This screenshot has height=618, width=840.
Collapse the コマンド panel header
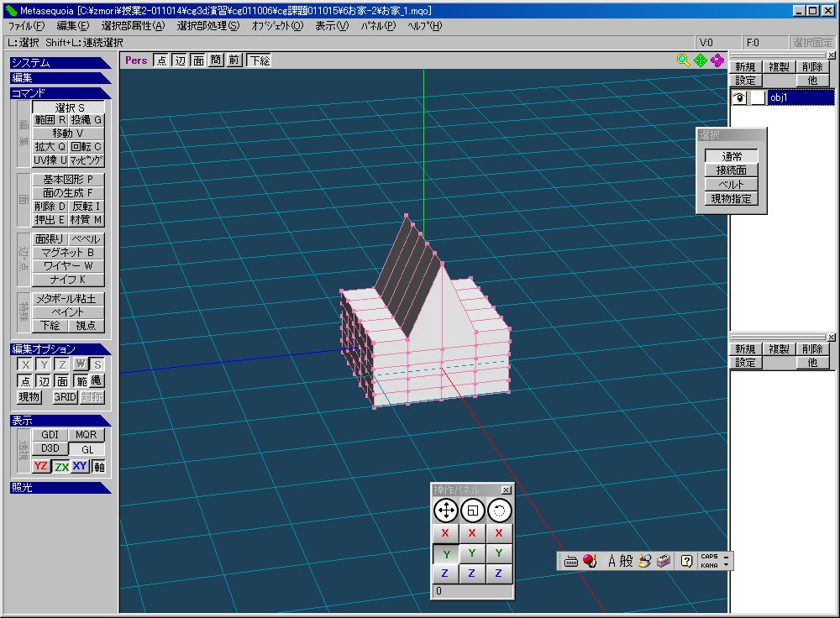[x=60, y=93]
